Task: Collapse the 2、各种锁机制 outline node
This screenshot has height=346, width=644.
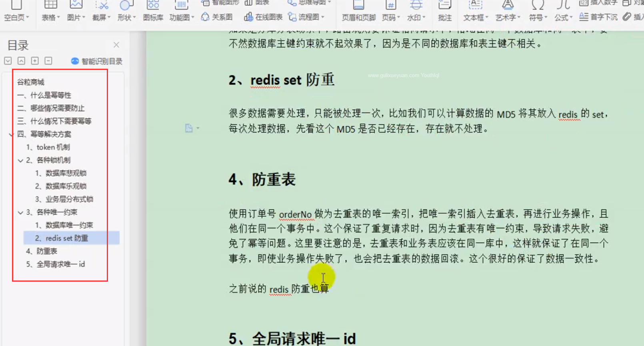Action: 20,161
